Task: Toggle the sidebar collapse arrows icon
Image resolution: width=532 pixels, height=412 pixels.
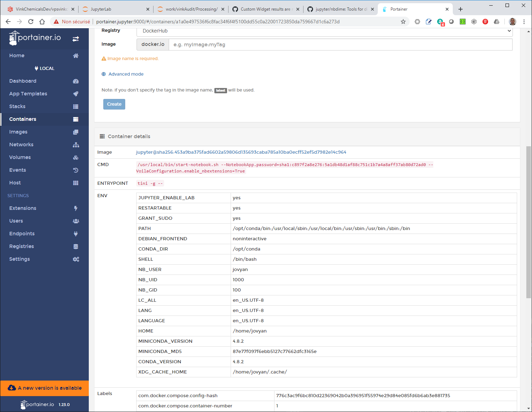Action: 76,39
